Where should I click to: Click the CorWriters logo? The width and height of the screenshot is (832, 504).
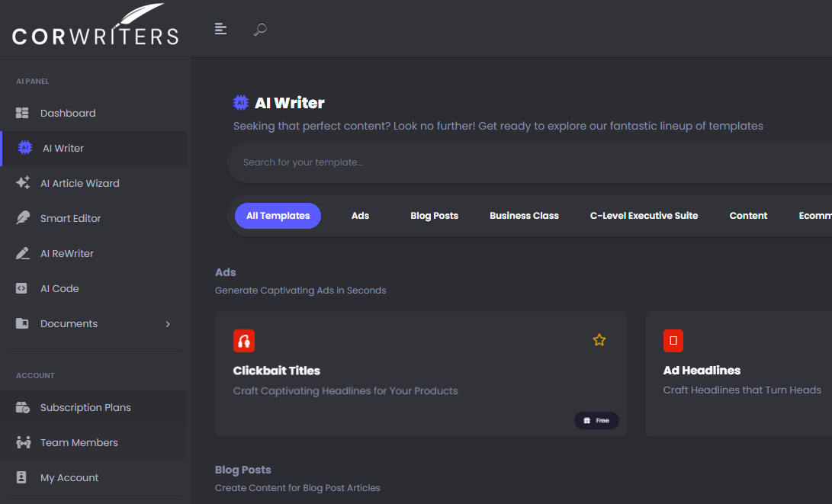(x=95, y=24)
